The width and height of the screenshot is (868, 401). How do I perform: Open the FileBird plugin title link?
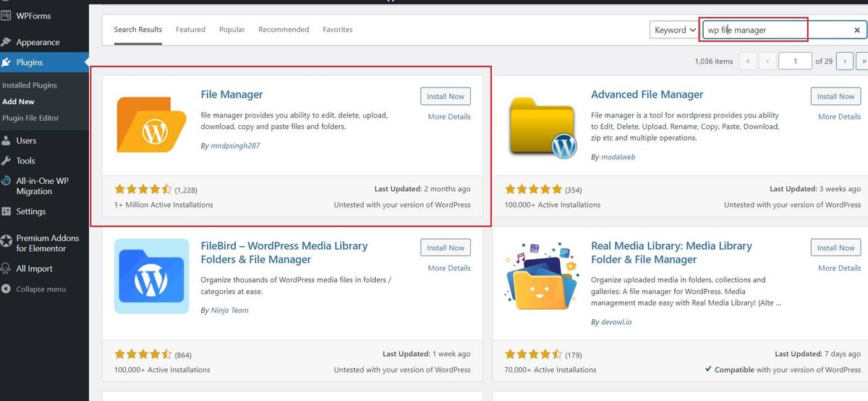click(x=284, y=253)
